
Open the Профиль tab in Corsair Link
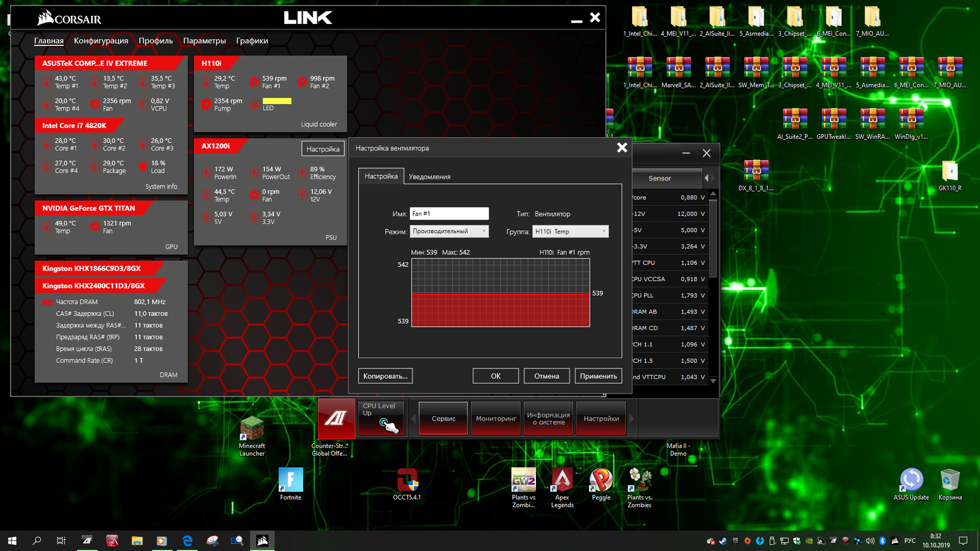[x=156, y=41]
